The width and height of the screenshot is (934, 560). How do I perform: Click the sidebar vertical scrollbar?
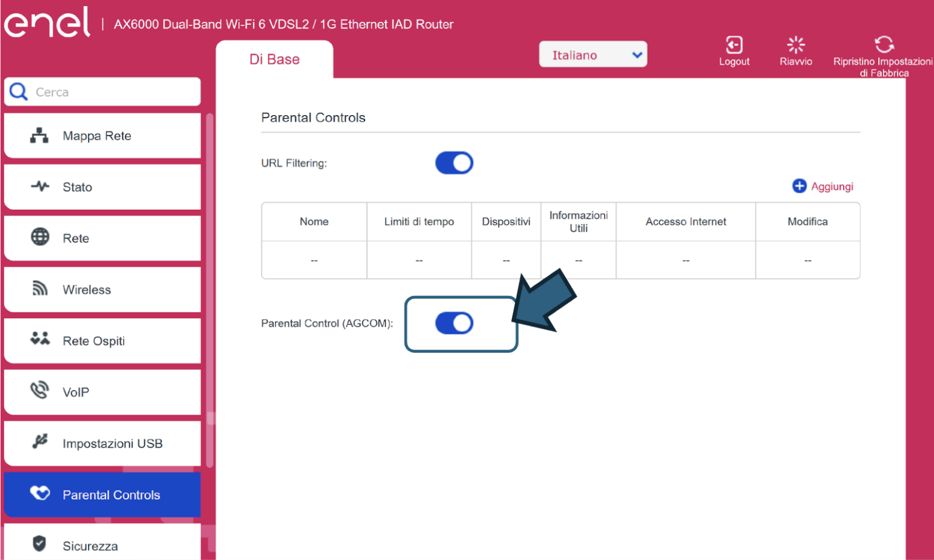tap(210, 291)
